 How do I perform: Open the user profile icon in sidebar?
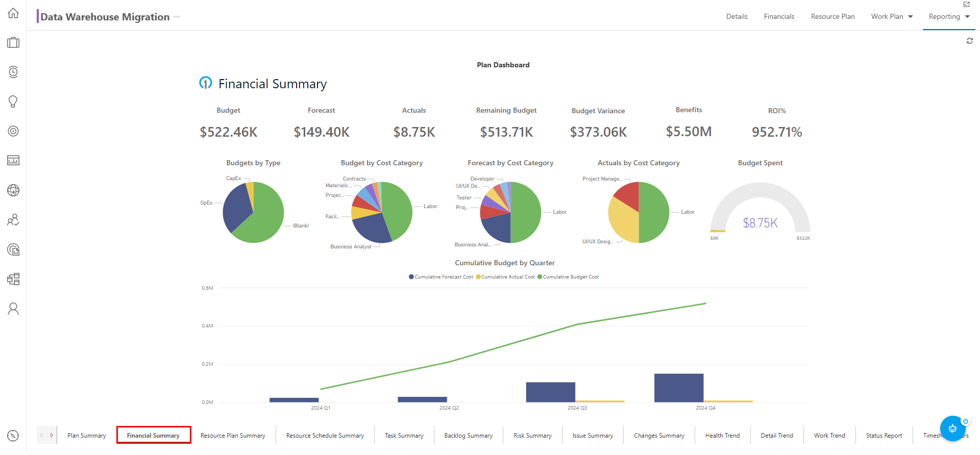(13, 309)
